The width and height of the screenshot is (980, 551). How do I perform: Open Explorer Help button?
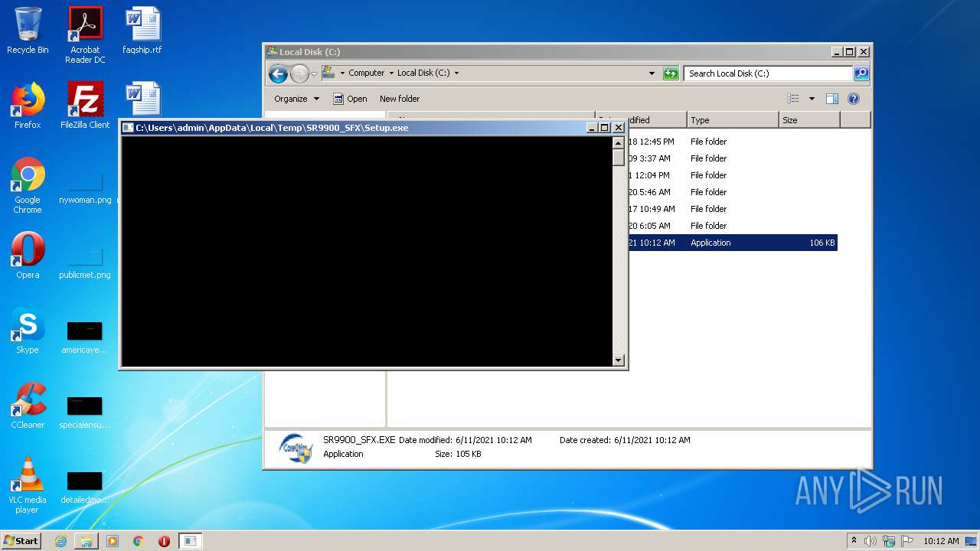[854, 99]
